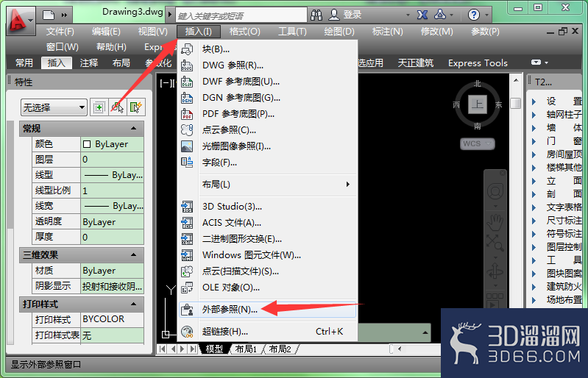Switch to the 布局1 layout tab

tap(246, 349)
